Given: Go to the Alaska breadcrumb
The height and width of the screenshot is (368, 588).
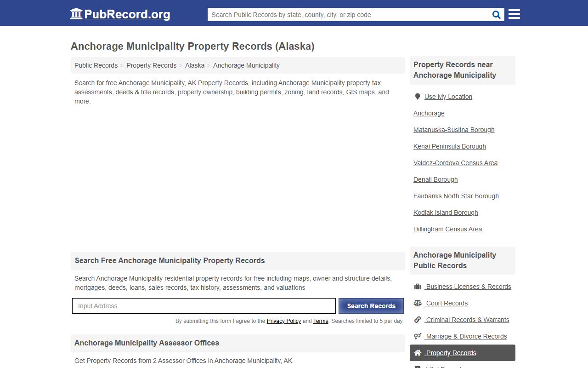Looking at the screenshot, I should coord(195,65).
